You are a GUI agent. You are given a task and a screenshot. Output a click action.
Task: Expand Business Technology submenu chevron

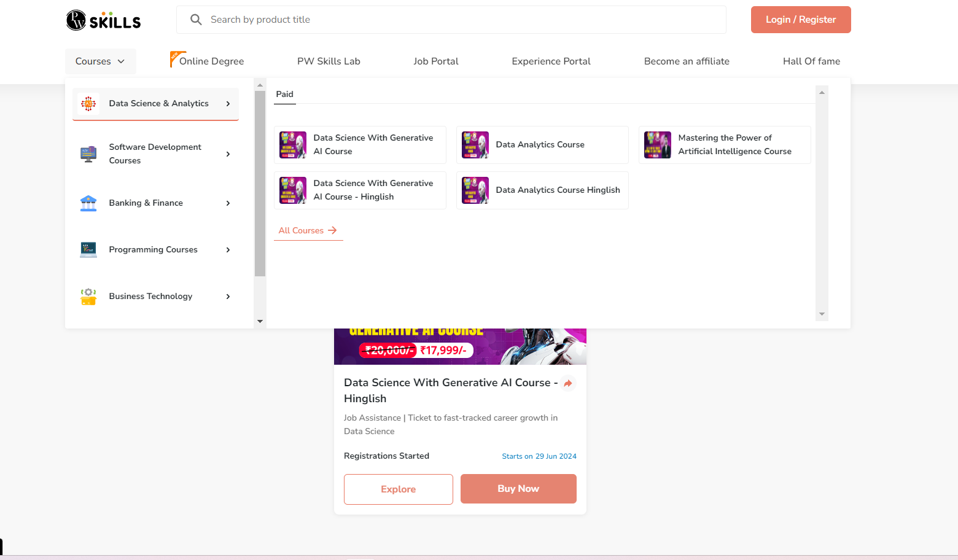(x=228, y=297)
